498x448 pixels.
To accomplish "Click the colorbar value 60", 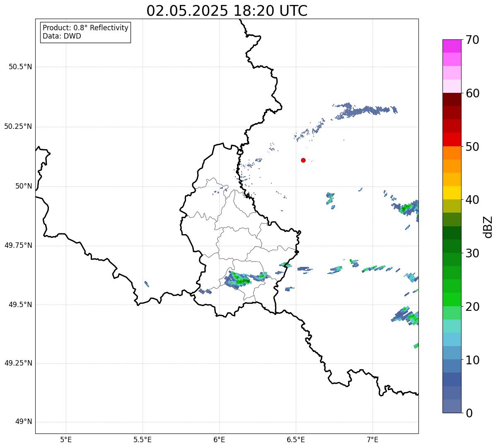I will [472, 93].
